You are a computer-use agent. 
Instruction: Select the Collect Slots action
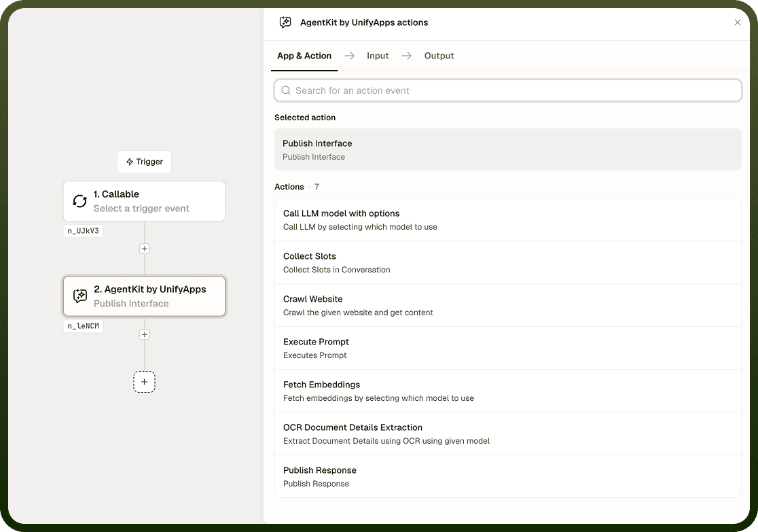point(508,263)
